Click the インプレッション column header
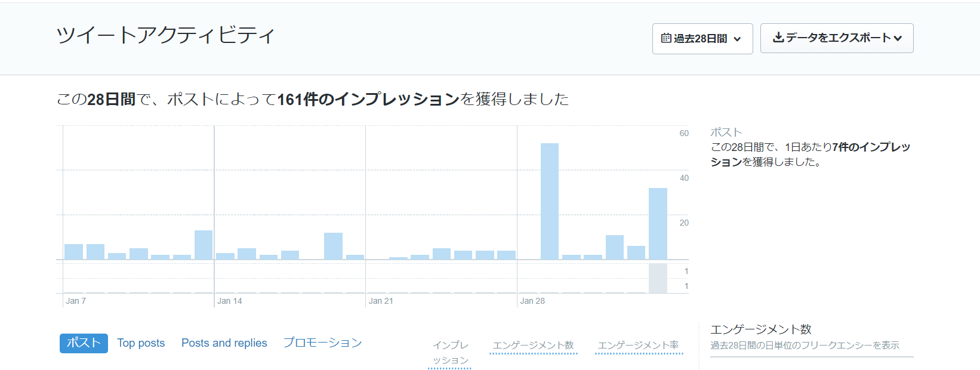 coord(450,353)
